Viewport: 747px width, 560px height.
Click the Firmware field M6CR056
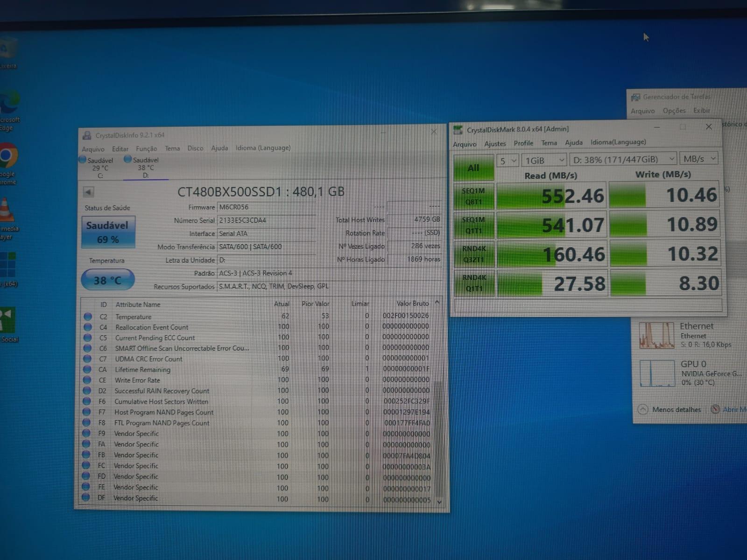pos(266,207)
